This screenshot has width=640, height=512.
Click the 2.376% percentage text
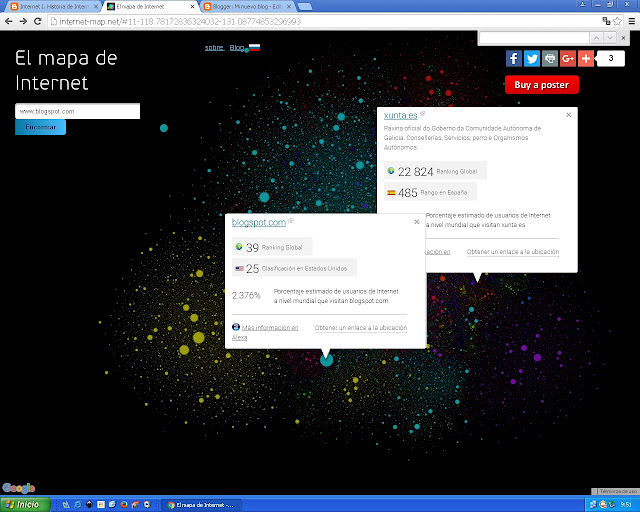pos(246,295)
